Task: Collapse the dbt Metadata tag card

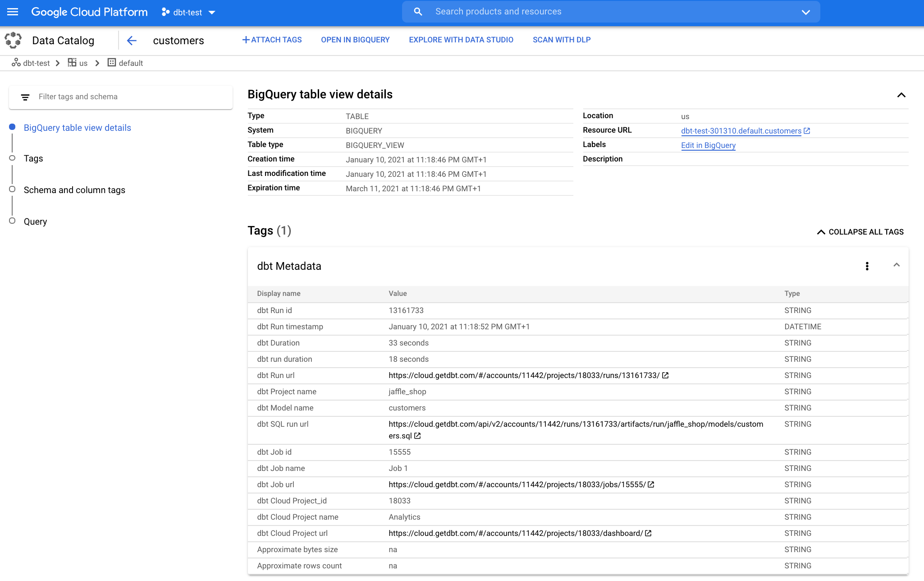Action: pos(896,265)
